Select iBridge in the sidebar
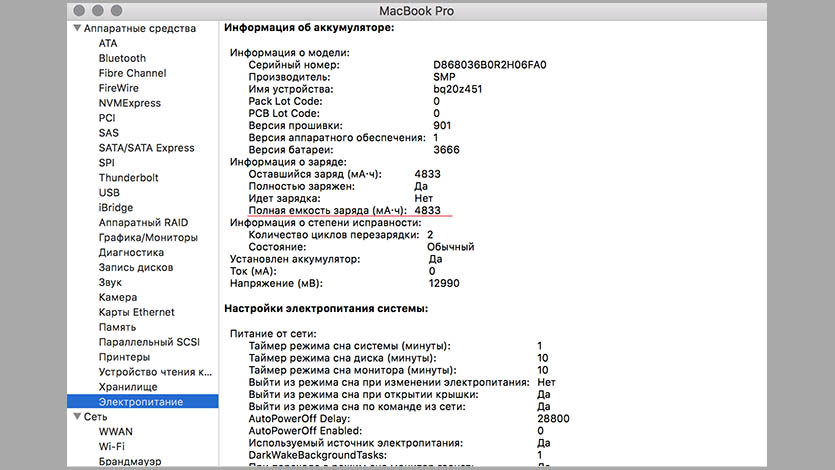This screenshot has height=470, width=835. [x=116, y=207]
